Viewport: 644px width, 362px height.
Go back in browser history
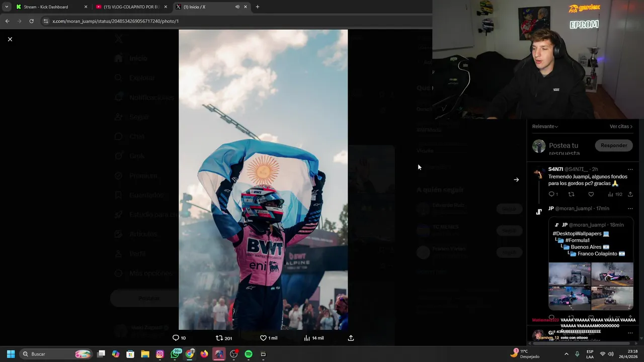click(x=7, y=21)
